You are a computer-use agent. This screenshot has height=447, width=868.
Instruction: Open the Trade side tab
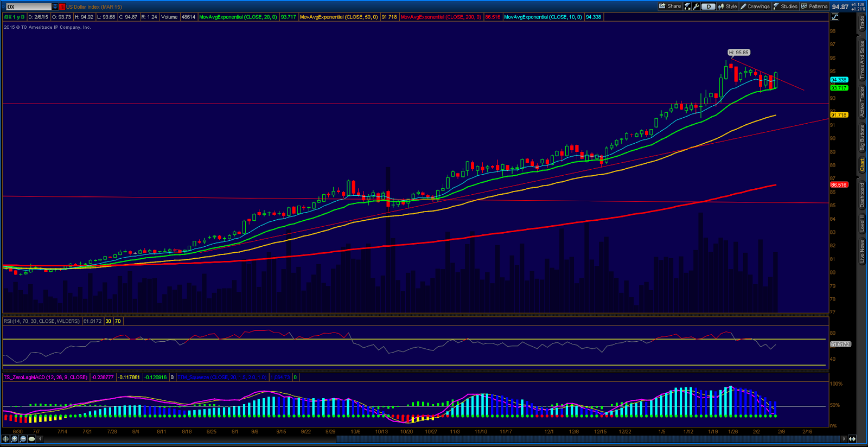click(862, 23)
